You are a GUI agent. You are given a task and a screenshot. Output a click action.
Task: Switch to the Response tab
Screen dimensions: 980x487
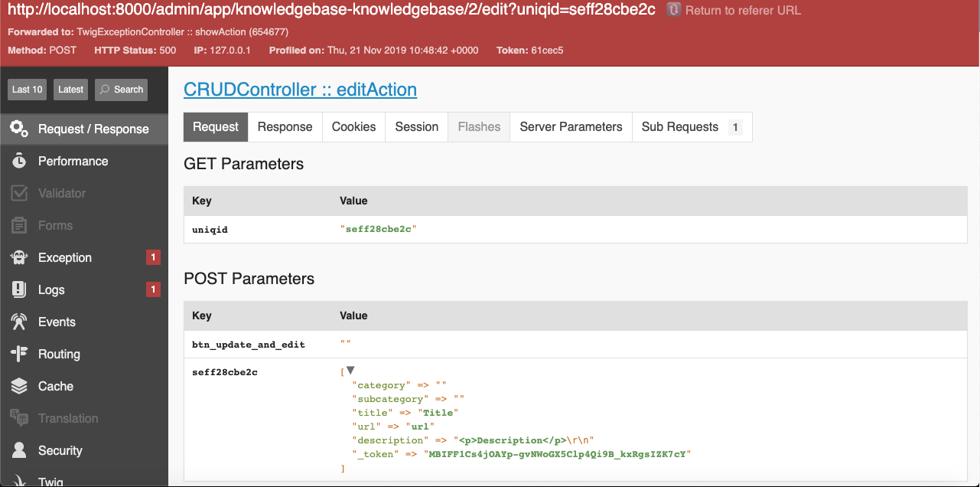(x=285, y=127)
